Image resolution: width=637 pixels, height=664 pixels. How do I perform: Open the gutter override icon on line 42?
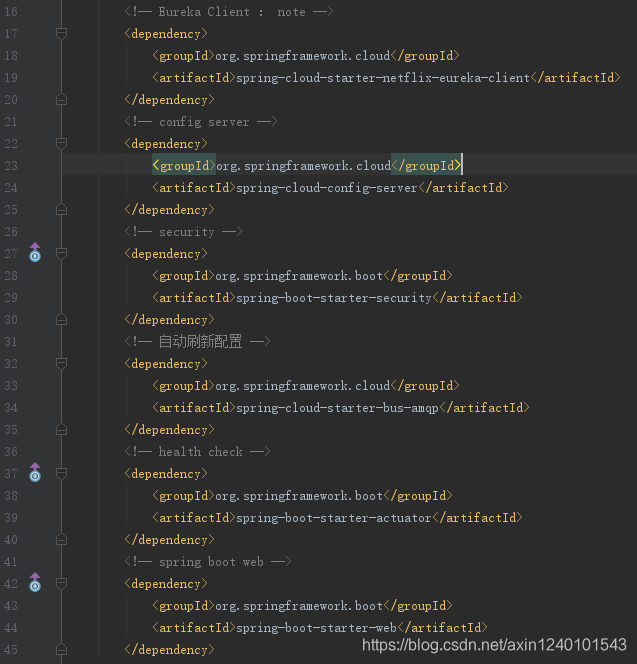click(35, 582)
